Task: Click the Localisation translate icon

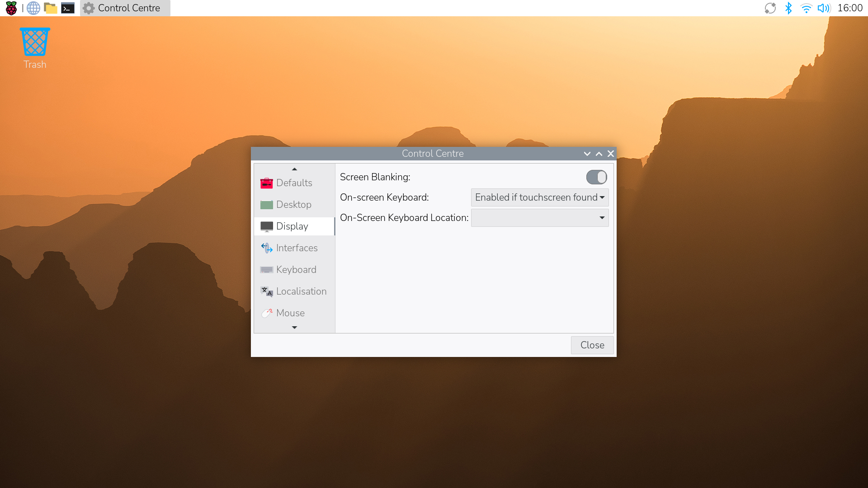Action: click(x=267, y=291)
